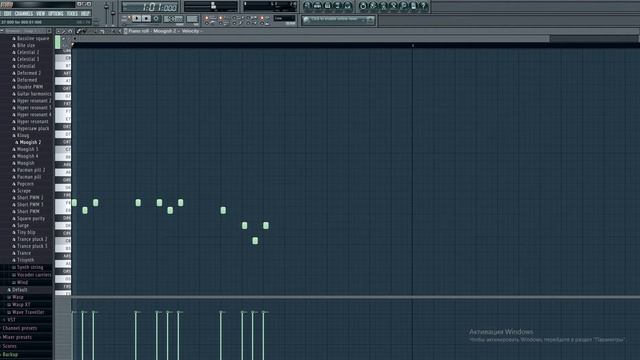This screenshot has height=360, width=640.
Task: Collapse the browser header arrow
Action: 2,31
